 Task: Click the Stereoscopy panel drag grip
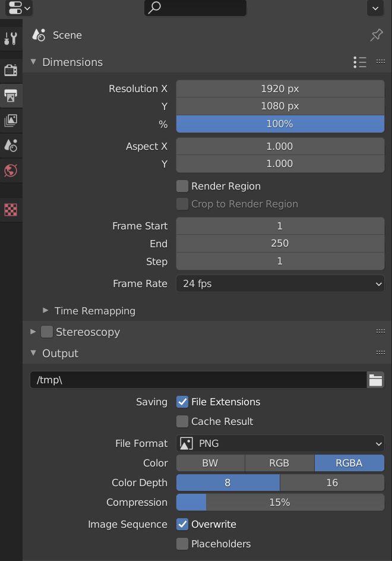[x=381, y=331]
